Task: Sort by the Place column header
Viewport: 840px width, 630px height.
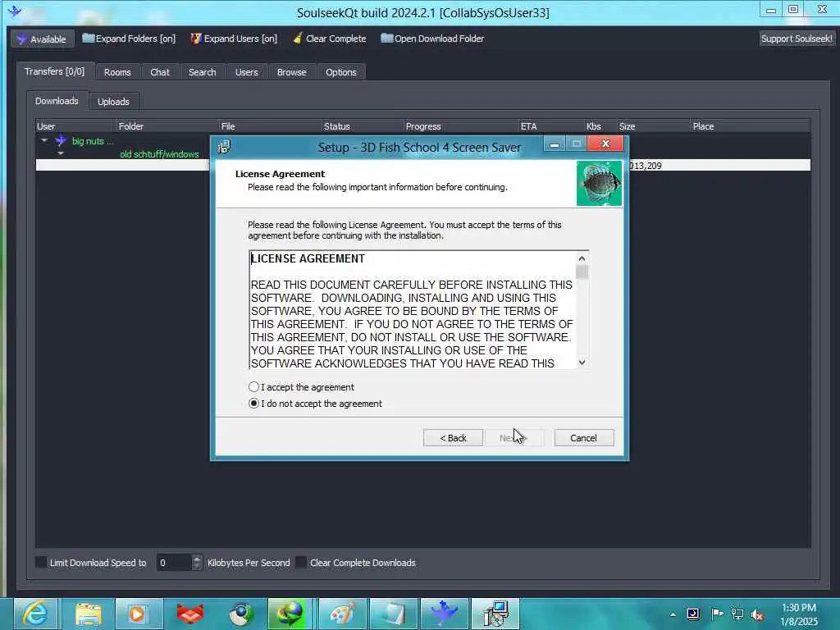Action: tap(751, 126)
